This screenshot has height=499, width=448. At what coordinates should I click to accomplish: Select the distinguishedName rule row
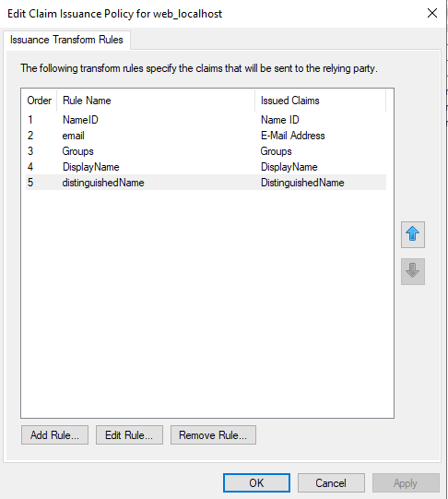click(x=206, y=183)
